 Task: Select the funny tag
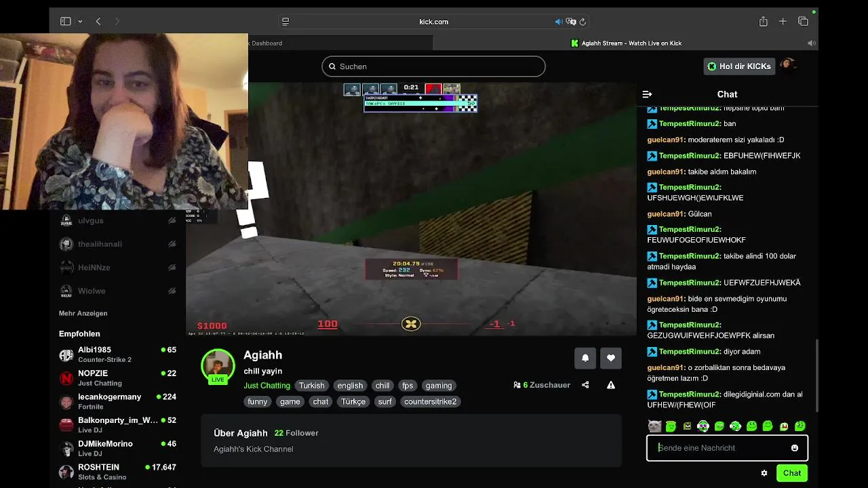(258, 402)
